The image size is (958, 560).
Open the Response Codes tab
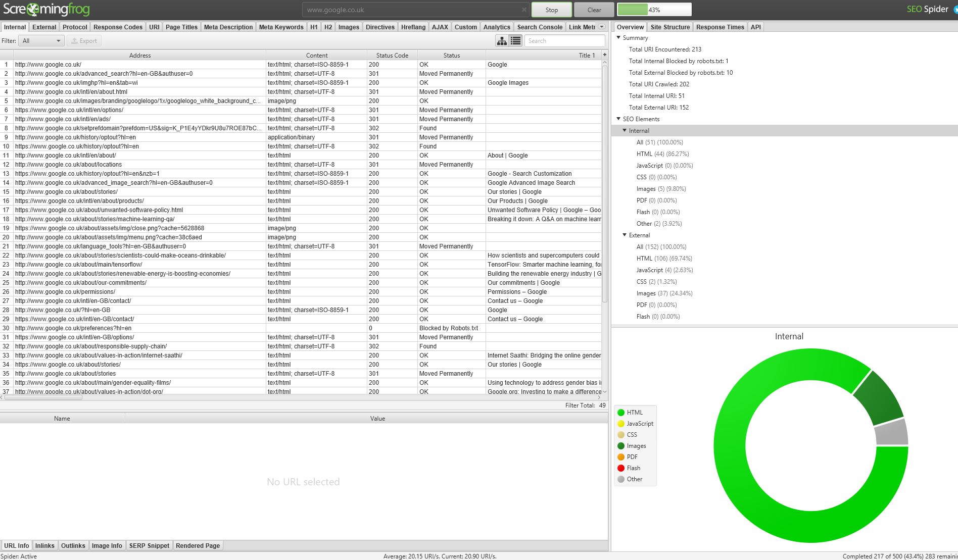[118, 27]
